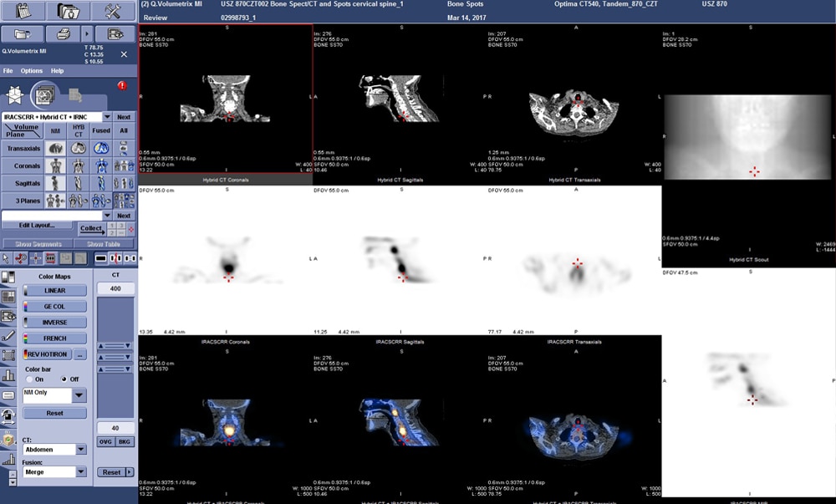
Task: Click the Collect button
Action: [x=91, y=227]
